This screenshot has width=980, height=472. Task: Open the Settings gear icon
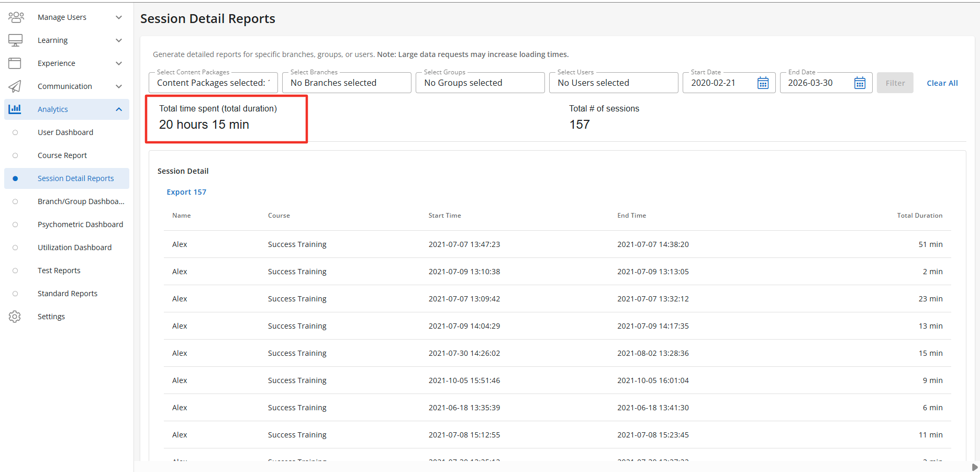[15, 317]
